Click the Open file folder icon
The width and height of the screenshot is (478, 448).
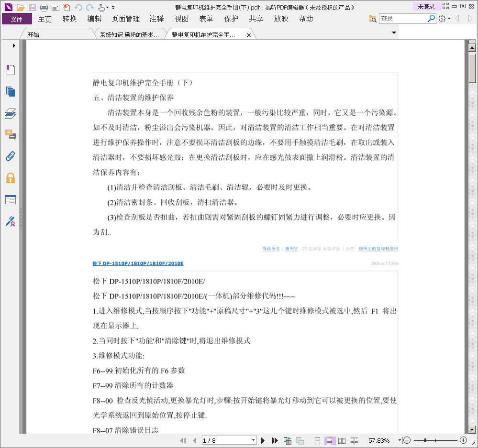pyautogui.click(x=21, y=7)
